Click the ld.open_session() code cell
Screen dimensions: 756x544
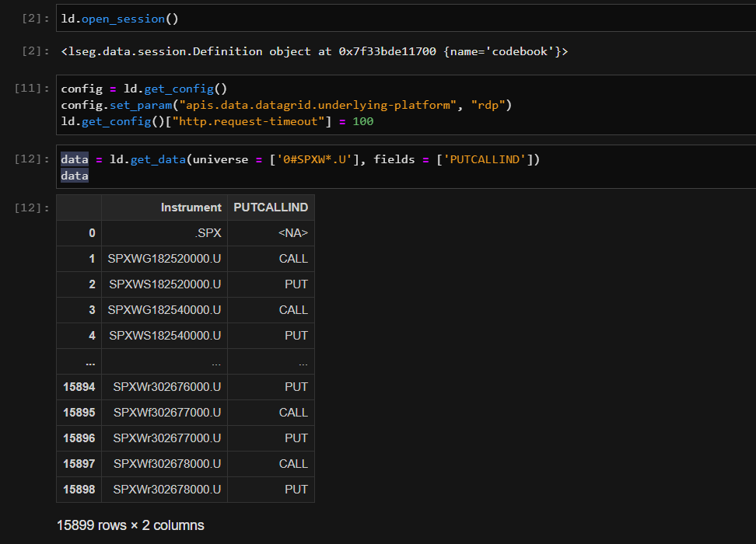406,19
